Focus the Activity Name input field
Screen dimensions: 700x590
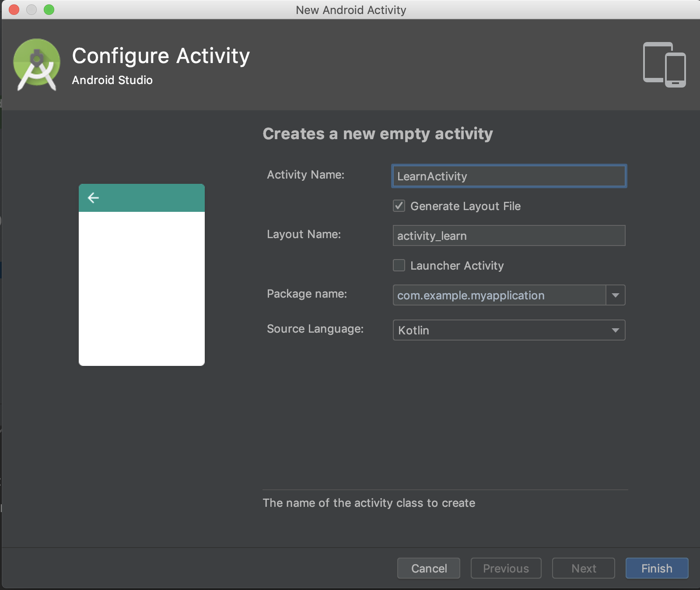[x=509, y=176]
